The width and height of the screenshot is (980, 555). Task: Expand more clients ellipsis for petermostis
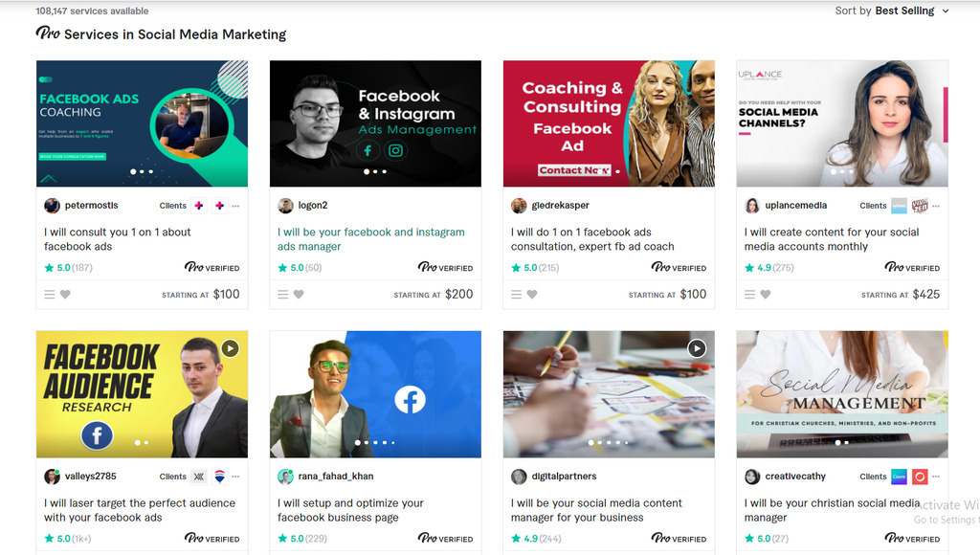pos(235,206)
